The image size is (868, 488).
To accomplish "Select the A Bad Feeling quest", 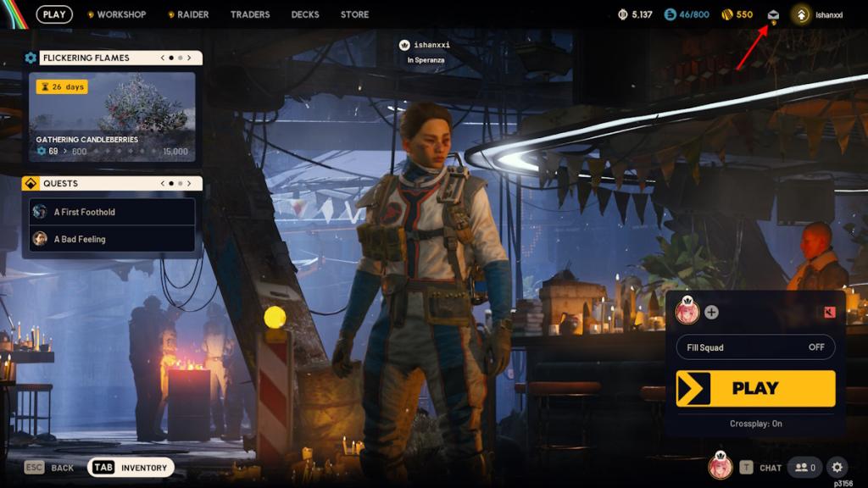I will 112,239.
